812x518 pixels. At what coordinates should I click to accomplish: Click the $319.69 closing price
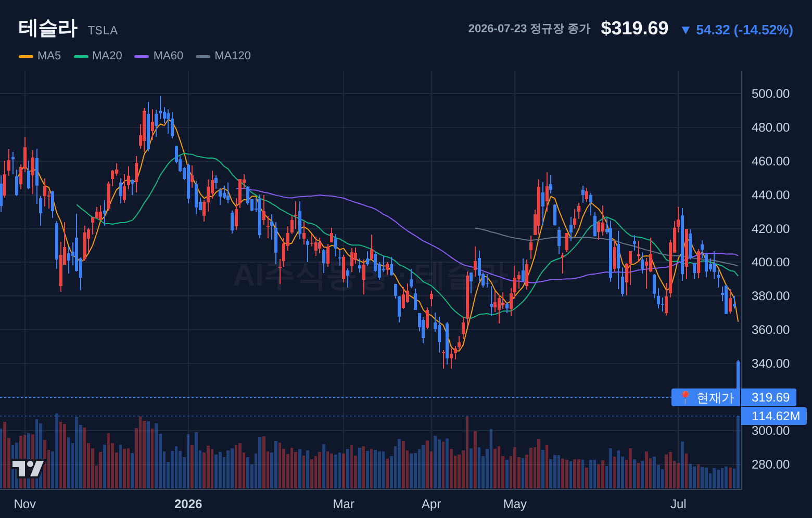coord(635,28)
